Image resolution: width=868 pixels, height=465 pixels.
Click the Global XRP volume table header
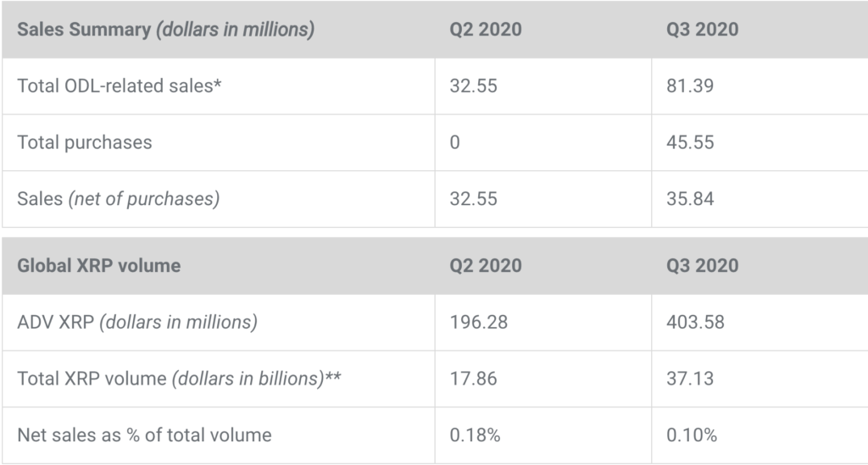pyautogui.click(x=99, y=265)
